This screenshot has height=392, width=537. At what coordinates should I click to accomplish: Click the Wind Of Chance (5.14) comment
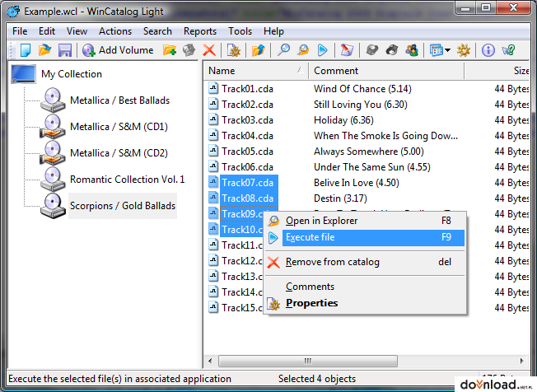point(362,89)
